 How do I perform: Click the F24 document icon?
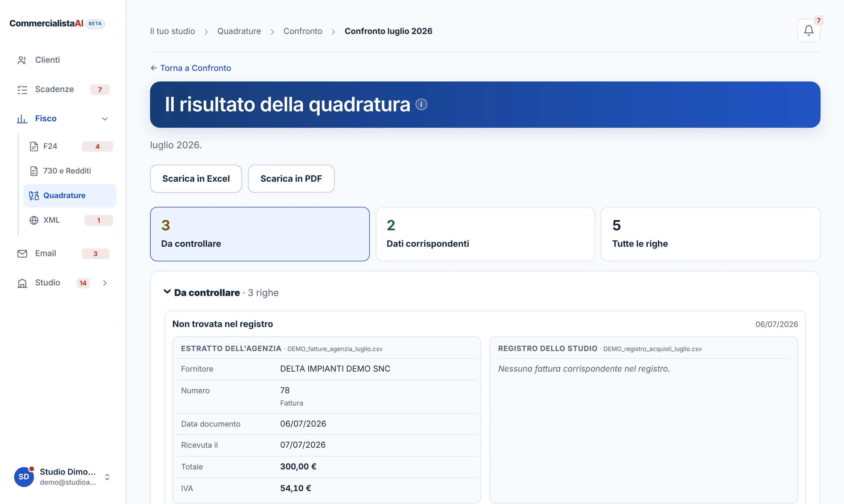point(34,147)
